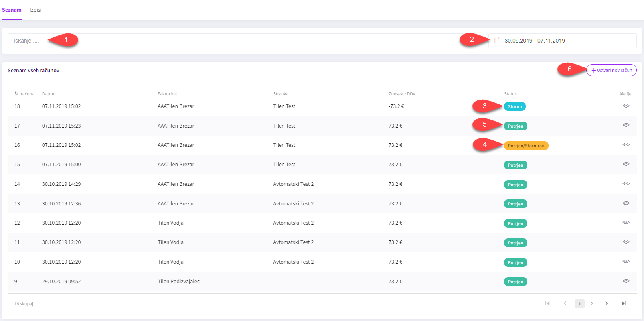Select the Seznam tab
This screenshot has width=644, height=321.
coord(12,10)
